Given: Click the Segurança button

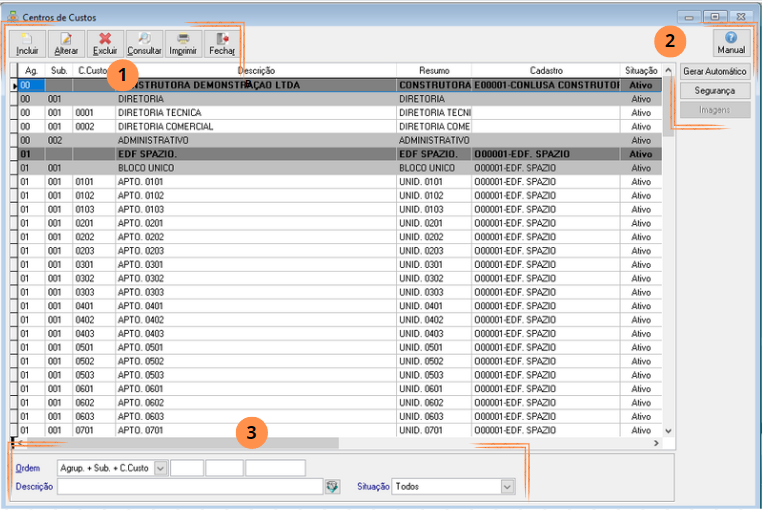Looking at the screenshot, I should [715, 91].
